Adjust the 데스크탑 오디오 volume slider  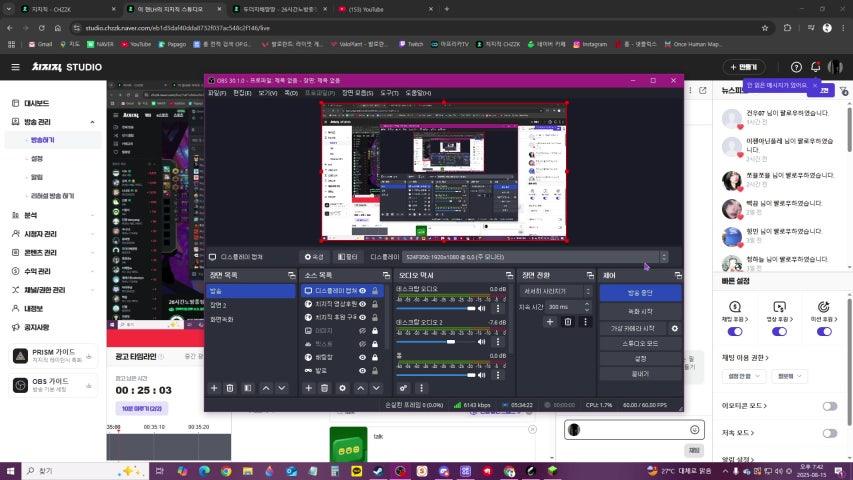436,309
